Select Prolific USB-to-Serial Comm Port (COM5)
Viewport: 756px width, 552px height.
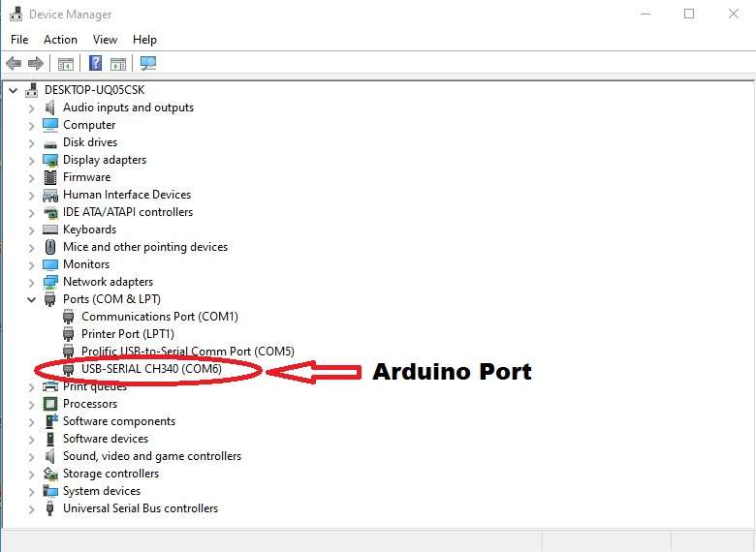coord(188,352)
